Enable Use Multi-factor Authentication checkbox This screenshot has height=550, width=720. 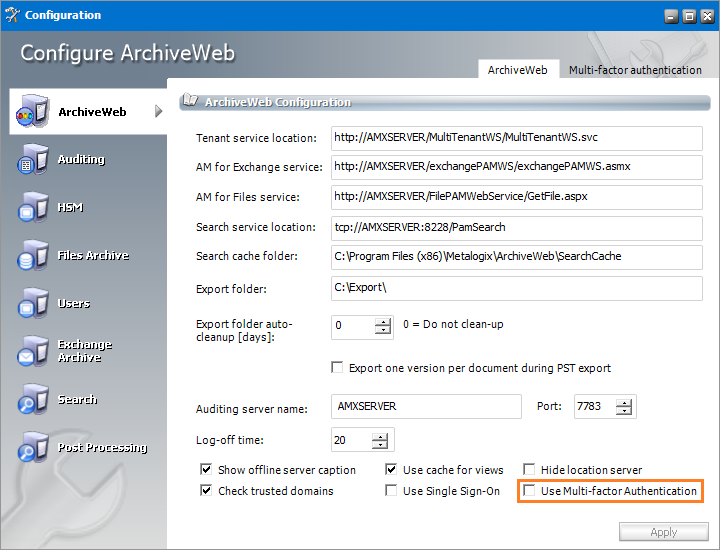529,490
